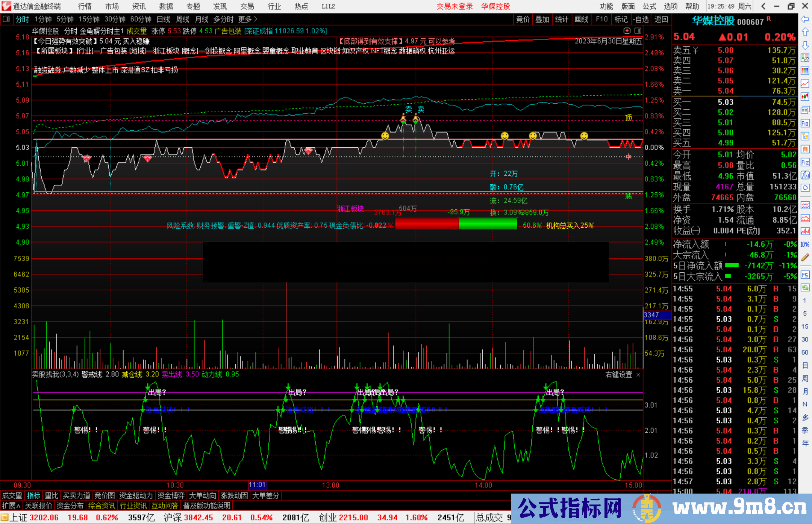Click the red area-chart sidebar icon

pyautogui.click(x=805, y=218)
